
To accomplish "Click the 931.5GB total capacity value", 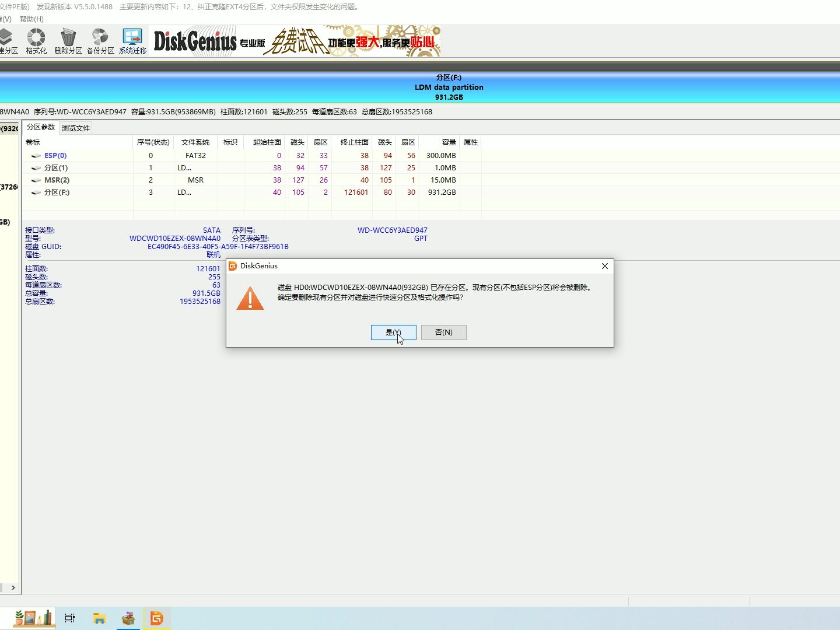I will click(206, 293).
